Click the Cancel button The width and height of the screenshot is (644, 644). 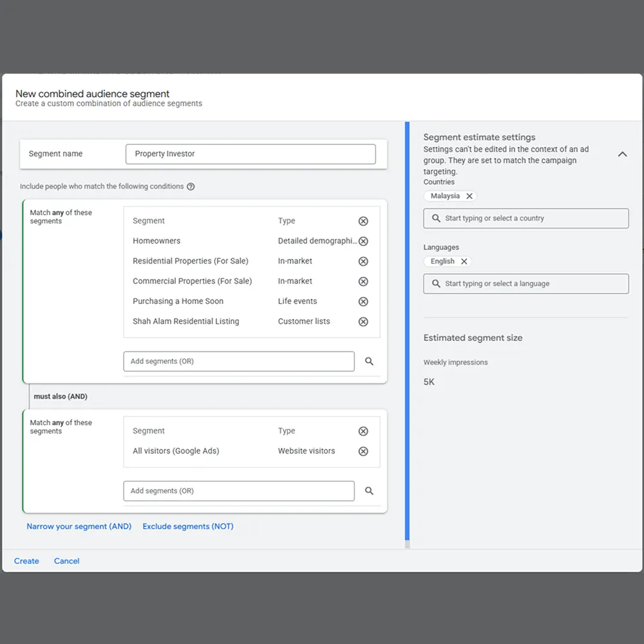66,561
